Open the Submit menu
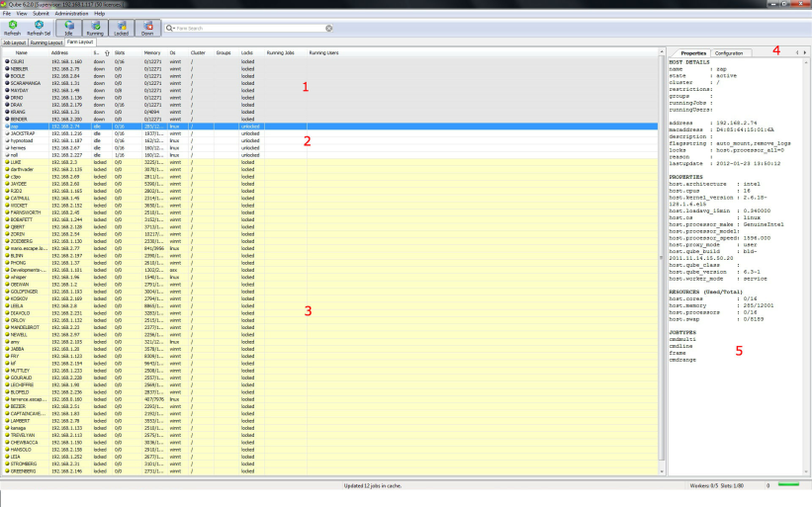The height and width of the screenshot is (507, 812). tap(41, 14)
